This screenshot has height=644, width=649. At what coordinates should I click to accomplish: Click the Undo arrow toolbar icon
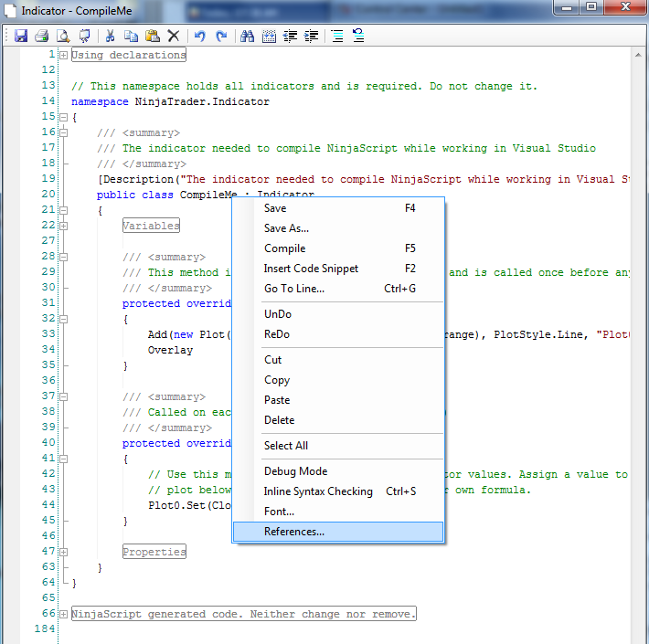200,36
